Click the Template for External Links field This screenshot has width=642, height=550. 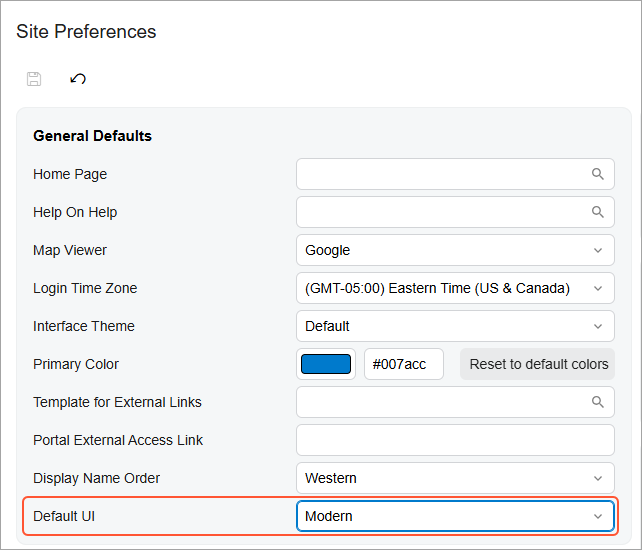tap(440, 402)
